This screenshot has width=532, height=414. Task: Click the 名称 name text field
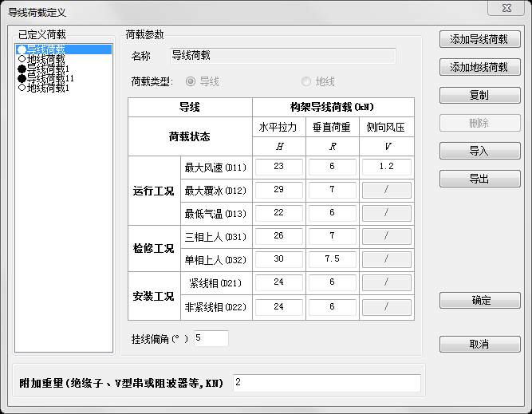282,56
